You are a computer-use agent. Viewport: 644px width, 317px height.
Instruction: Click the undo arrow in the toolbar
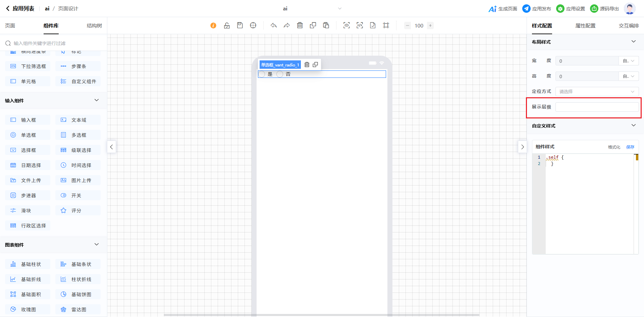pyautogui.click(x=274, y=25)
